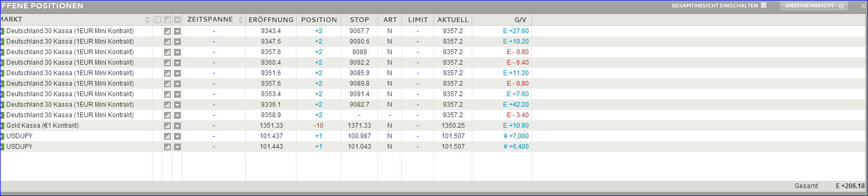Enable the Gesamtansicht einschalten checkbox

[764, 5]
